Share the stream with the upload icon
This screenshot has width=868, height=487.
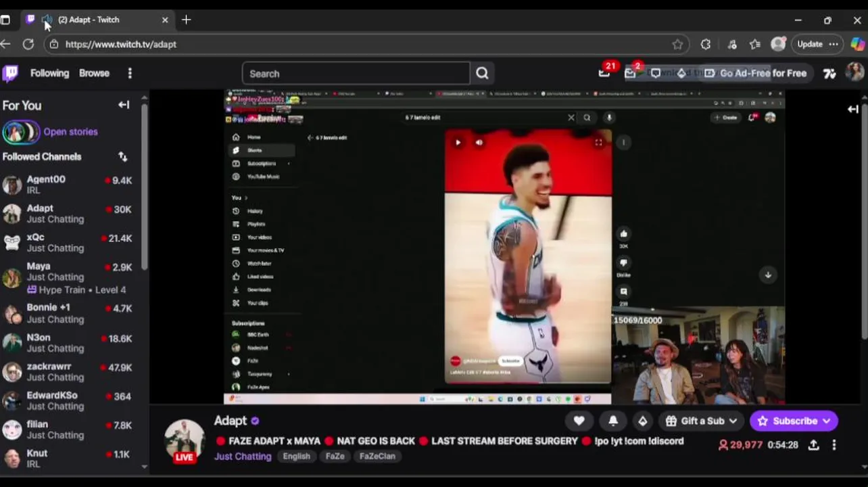point(814,444)
